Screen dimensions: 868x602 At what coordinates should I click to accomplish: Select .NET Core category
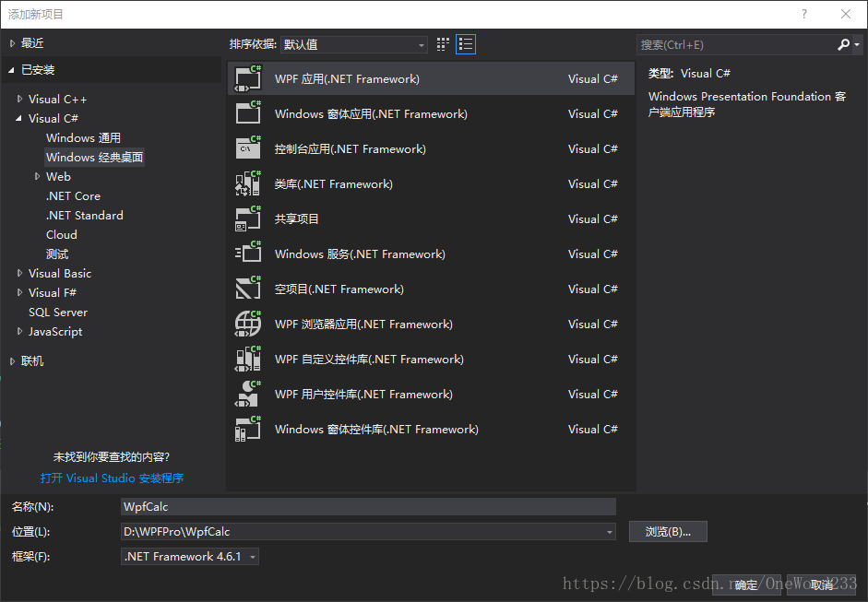pos(74,195)
